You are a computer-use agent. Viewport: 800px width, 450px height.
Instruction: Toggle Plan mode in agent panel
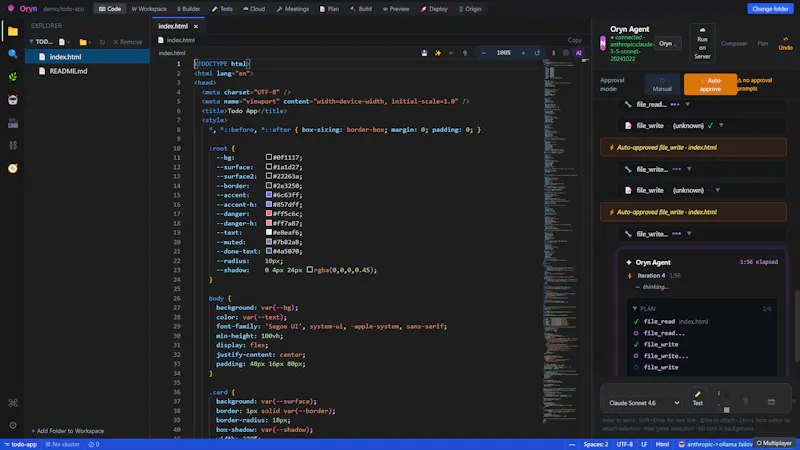763,44
